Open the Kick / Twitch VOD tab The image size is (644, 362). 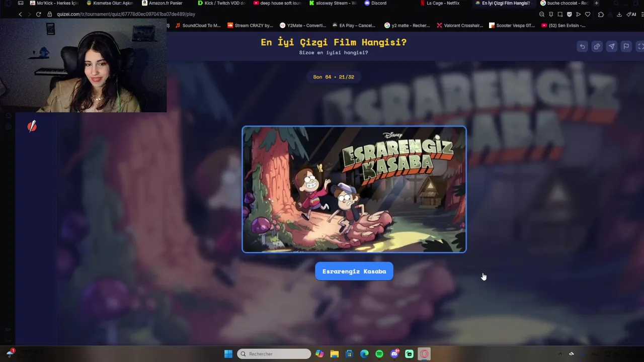coord(221,3)
